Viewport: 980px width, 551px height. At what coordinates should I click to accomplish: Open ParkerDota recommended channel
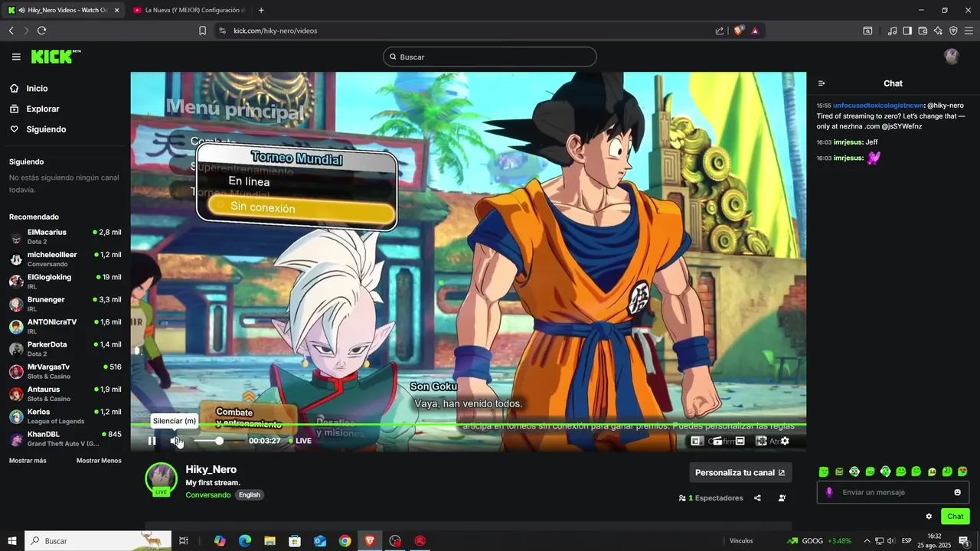65,348
